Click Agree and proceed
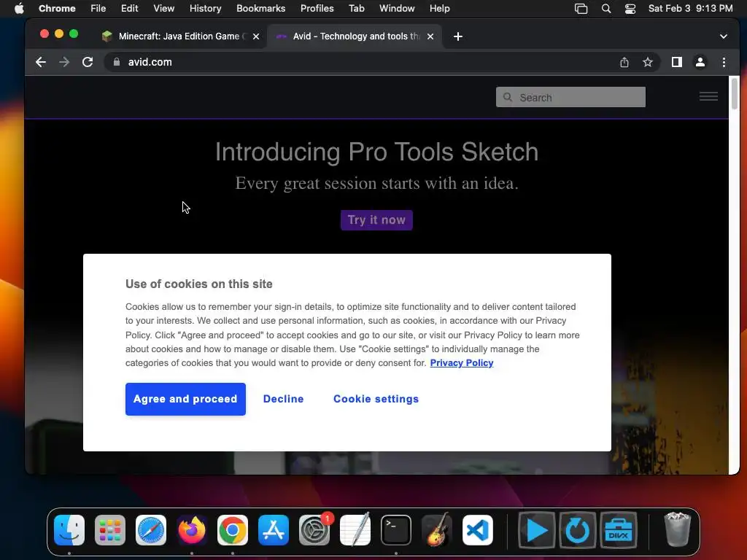The height and width of the screenshot is (560, 747). (x=185, y=399)
